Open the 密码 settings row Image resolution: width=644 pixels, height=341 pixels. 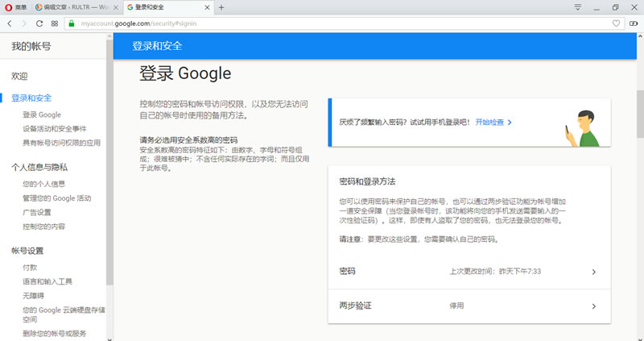(469, 272)
